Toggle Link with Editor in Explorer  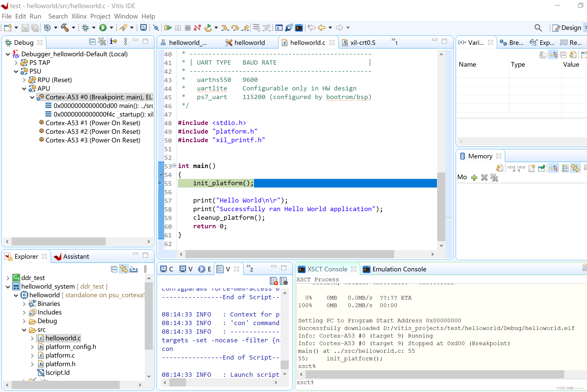click(124, 269)
